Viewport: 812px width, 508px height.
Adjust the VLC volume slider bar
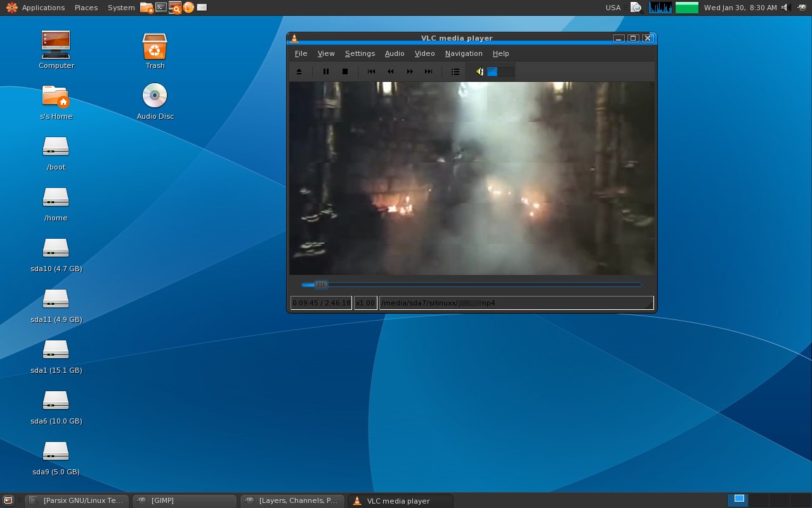(501, 72)
